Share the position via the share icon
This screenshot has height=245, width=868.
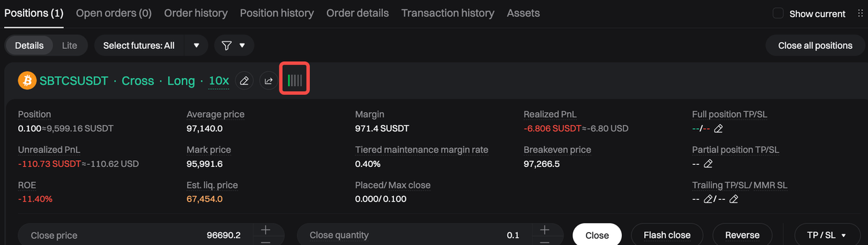pos(269,81)
